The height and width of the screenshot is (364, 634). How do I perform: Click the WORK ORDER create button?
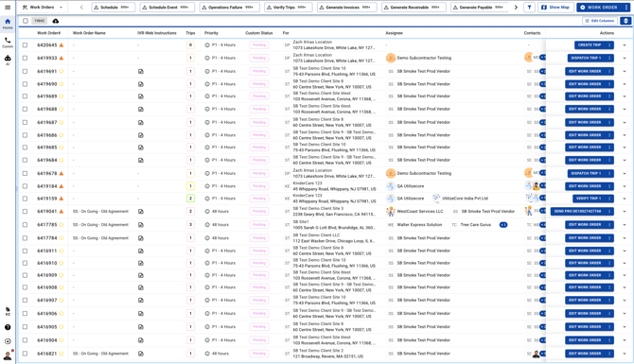pyautogui.click(x=600, y=8)
